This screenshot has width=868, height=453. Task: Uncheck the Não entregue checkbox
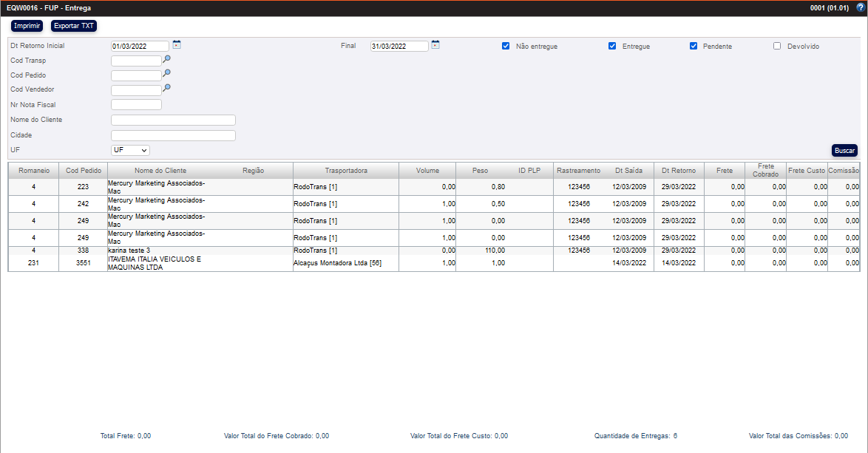pos(506,46)
